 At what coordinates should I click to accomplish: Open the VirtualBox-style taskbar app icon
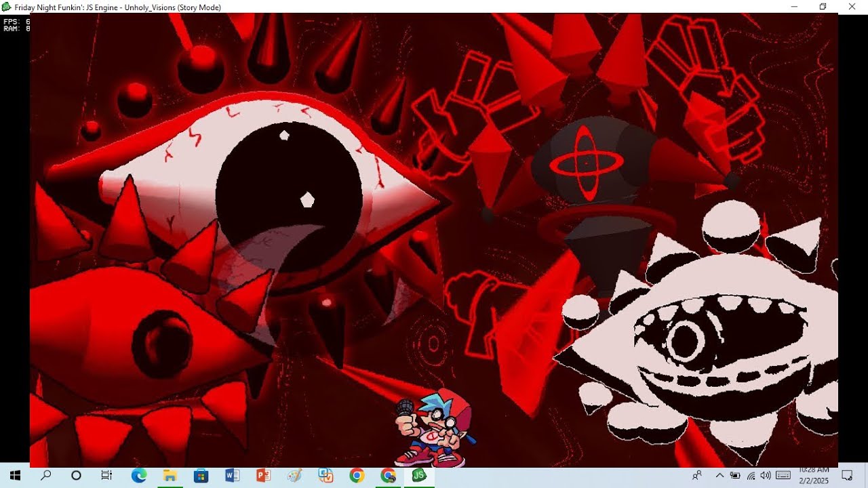[325, 476]
